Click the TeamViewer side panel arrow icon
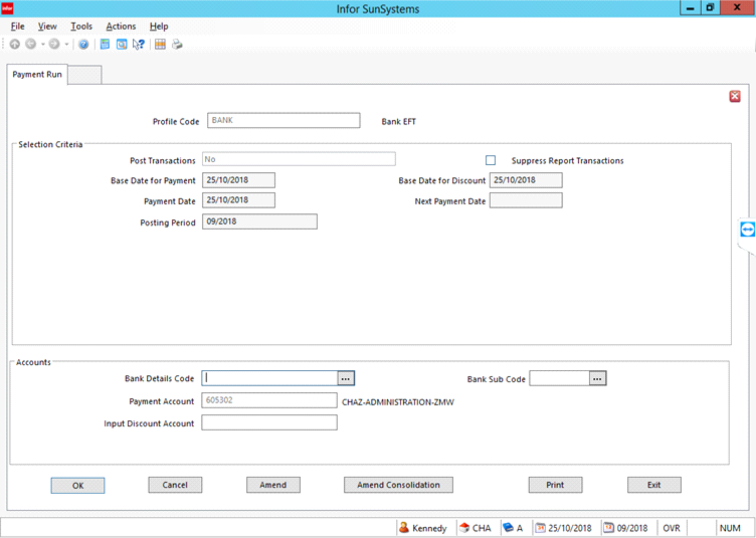Viewport: 756px width, 538px height. (x=747, y=230)
